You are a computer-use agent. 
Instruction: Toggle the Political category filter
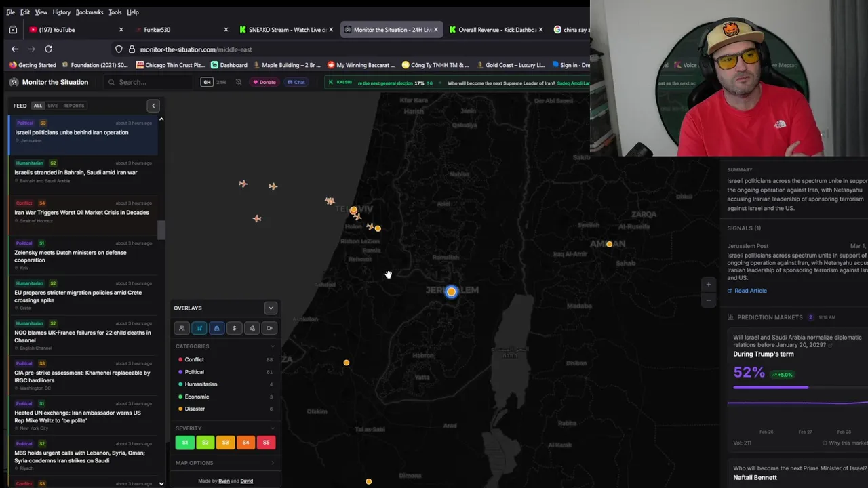[x=225, y=371]
